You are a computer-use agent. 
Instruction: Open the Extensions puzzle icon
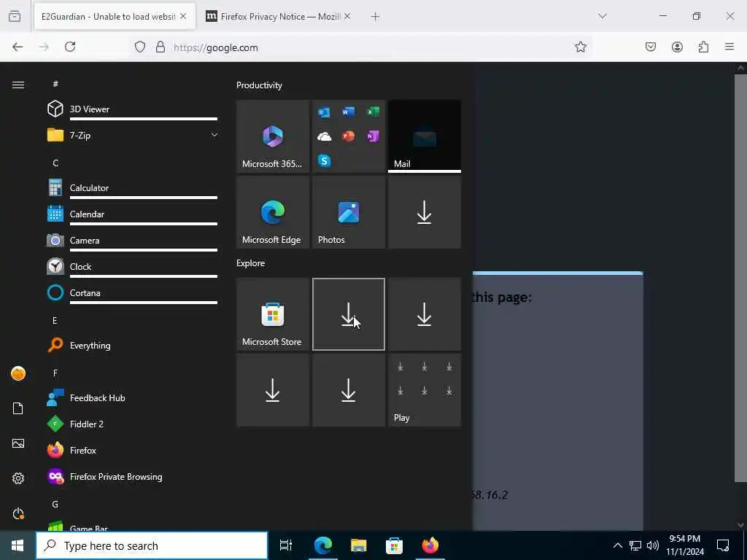[x=703, y=47]
